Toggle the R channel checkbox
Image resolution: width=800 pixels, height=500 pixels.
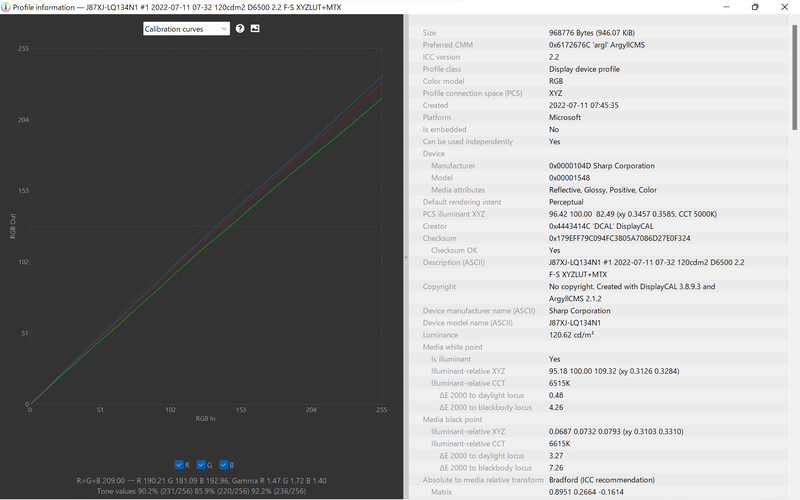[x=179, y=465]
